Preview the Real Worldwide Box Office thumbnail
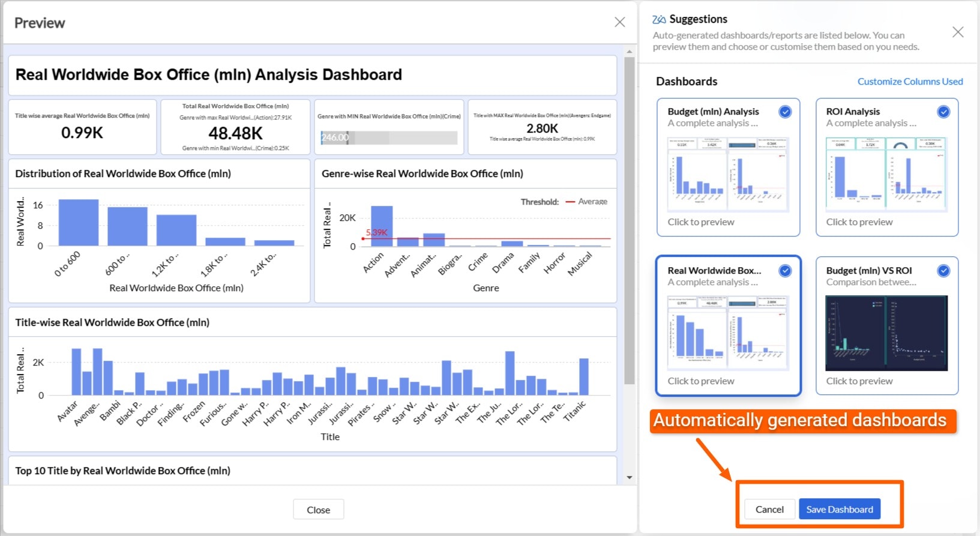This screenshot has width=980, height=536. pos(728,333)
